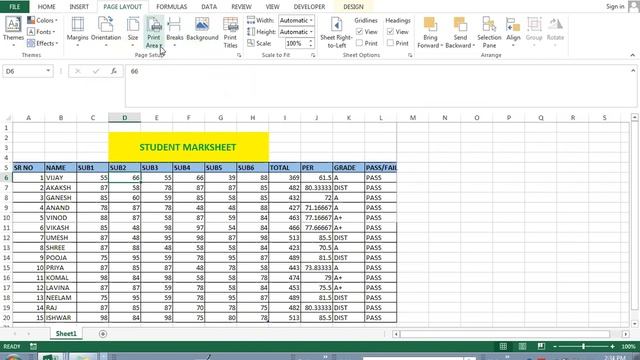Image resolution: width=640 pixels, height=360 pixels.
Task: Toggle Headings Print checkbox
Action: [x=390, y=43]
